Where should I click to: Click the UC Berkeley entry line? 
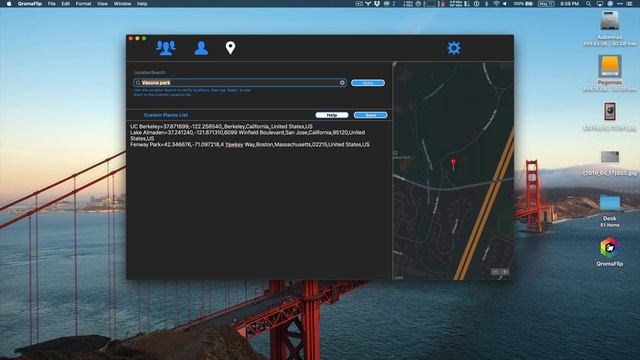221,127
